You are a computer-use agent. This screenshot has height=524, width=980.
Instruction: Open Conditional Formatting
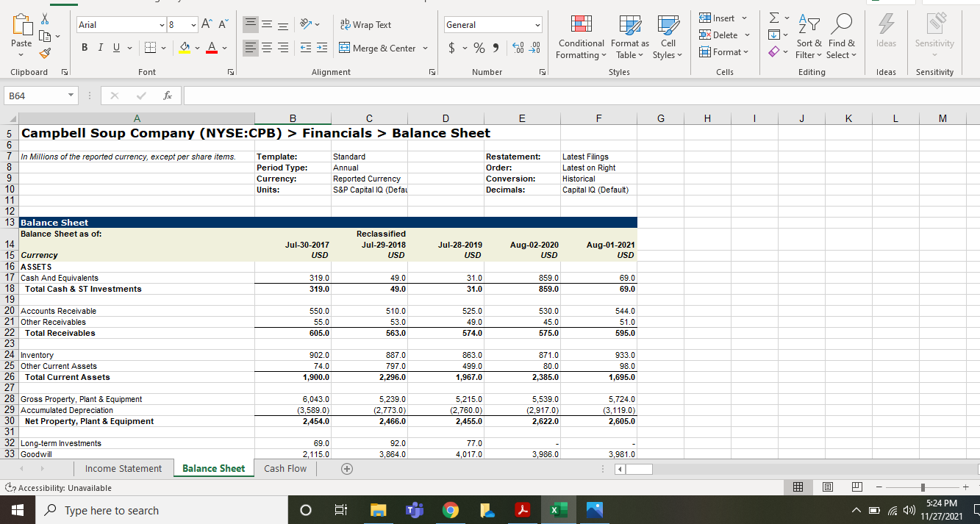click(x=581, y=37)
